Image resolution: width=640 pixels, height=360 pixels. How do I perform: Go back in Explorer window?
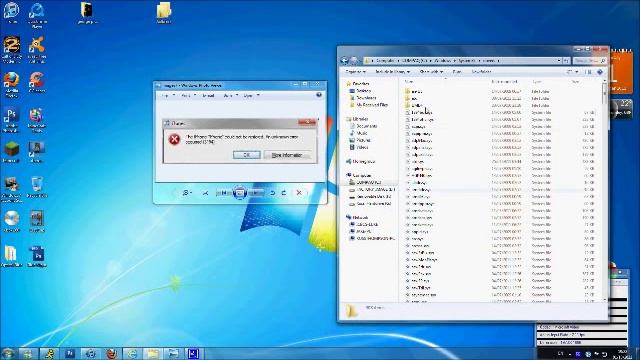pos(344,60)
